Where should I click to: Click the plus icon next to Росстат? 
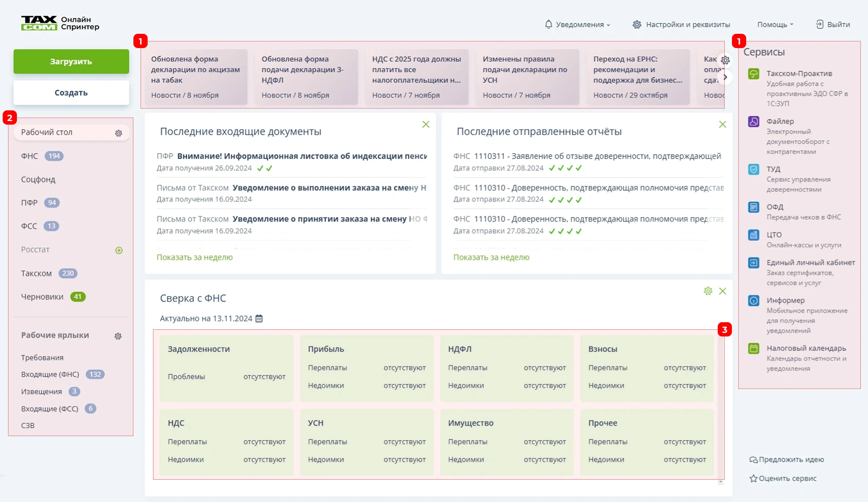pyautogui.click(x=119, y=250)
